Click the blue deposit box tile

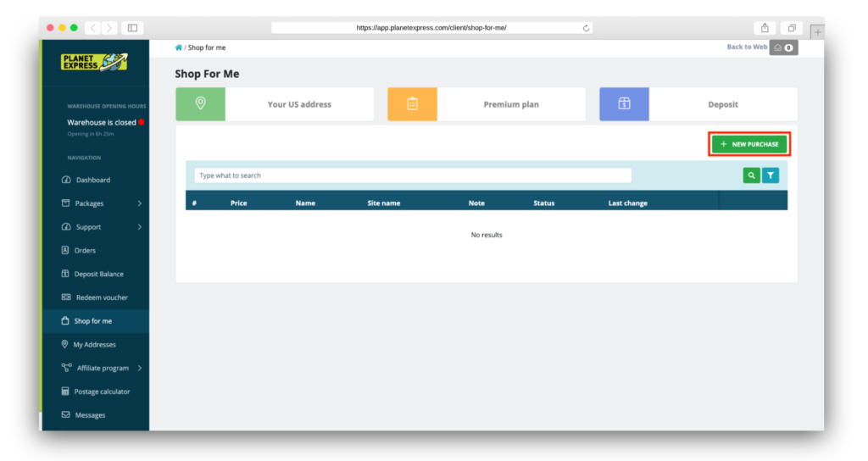point(625,104)
